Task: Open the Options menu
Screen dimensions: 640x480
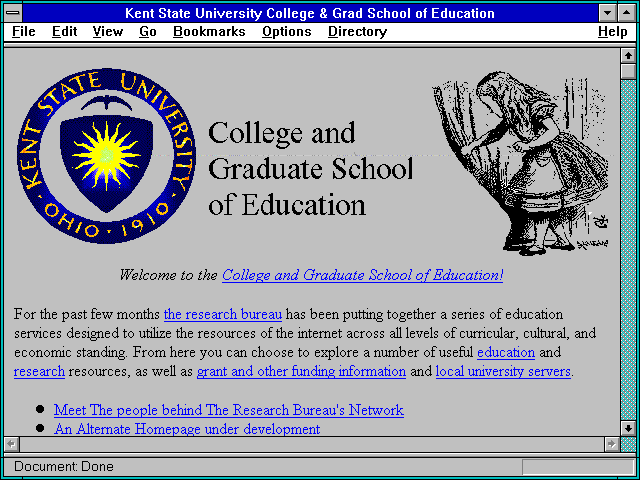Action: (x=287, y=31)
